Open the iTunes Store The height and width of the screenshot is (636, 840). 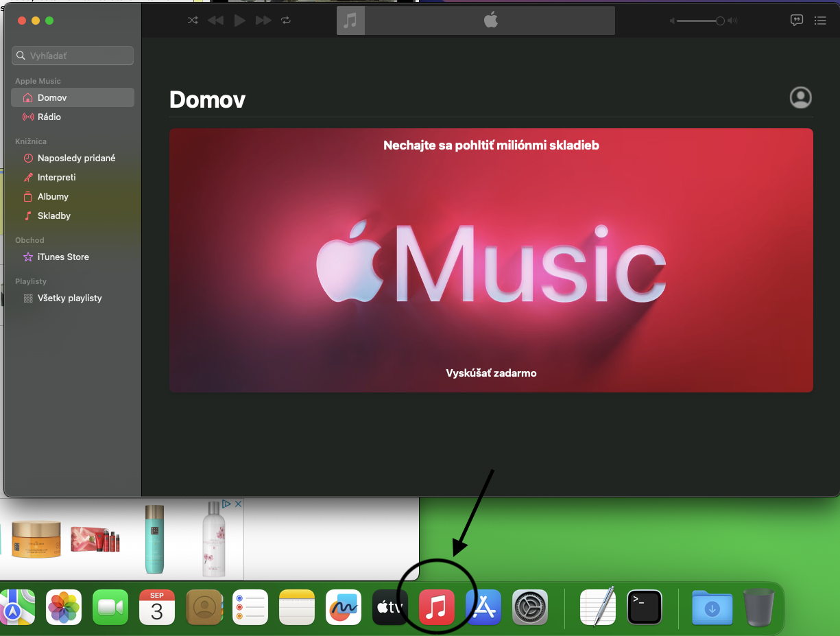coord(73,257)
